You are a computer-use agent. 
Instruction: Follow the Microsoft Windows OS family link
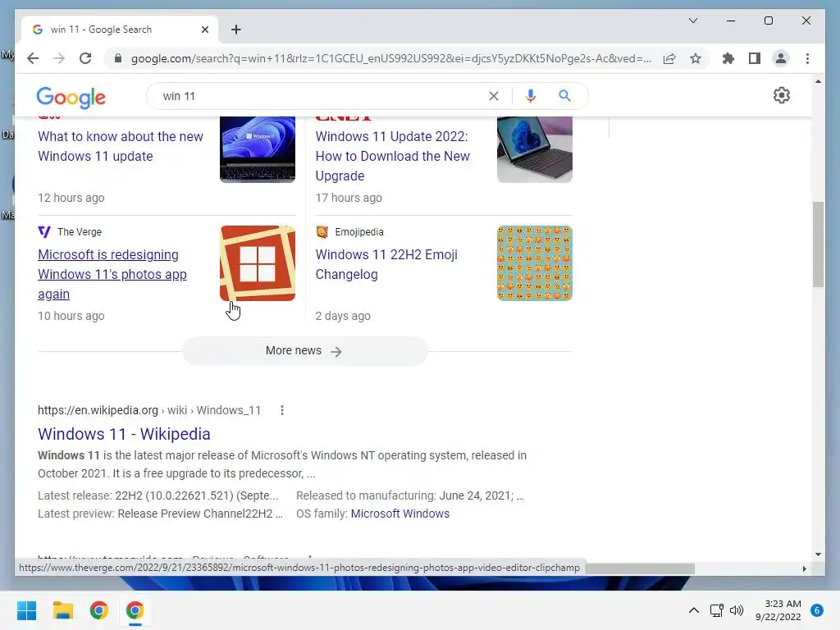tap(399, 514)
